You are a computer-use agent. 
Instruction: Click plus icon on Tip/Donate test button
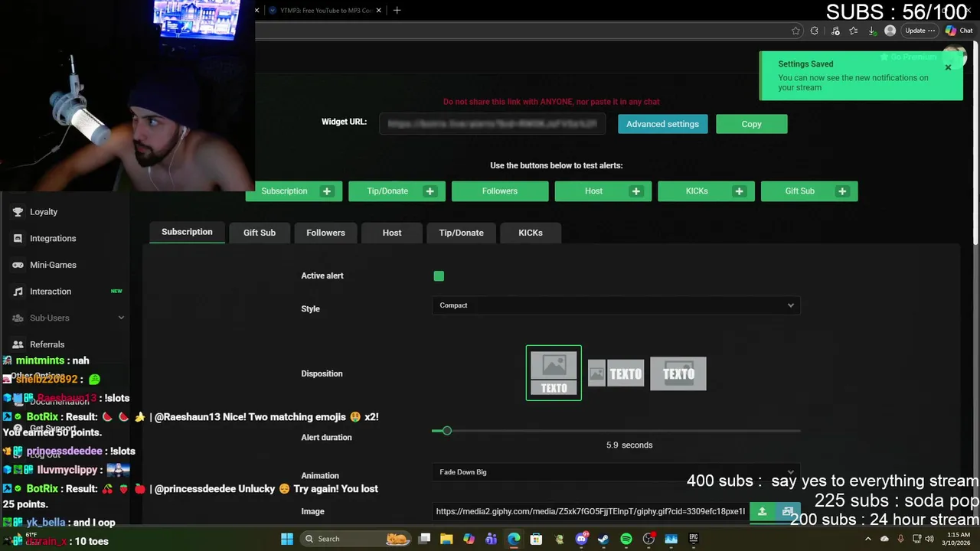tap(430, 191)
